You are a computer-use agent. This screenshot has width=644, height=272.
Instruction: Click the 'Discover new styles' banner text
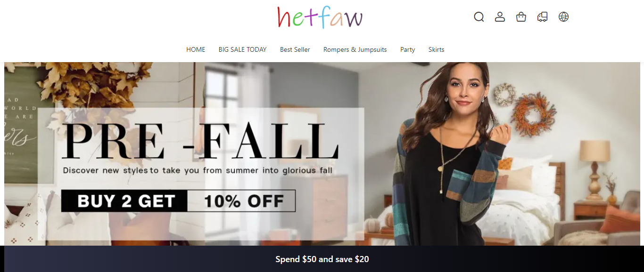click(198, 170)
